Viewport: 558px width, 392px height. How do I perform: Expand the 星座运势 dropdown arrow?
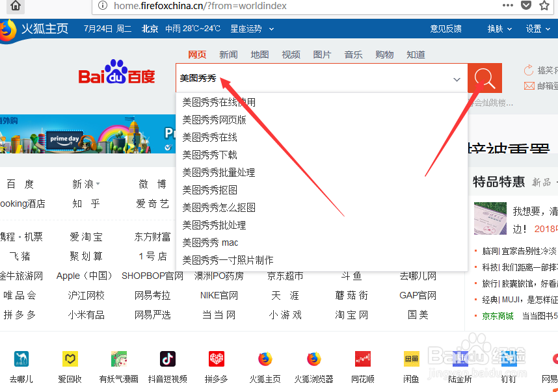coord(272,29)
